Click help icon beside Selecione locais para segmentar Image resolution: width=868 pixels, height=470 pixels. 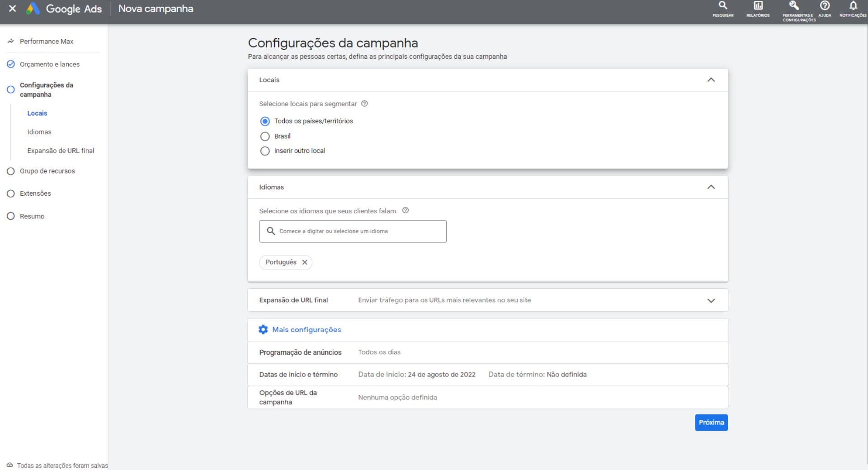(x=364, y=103)
